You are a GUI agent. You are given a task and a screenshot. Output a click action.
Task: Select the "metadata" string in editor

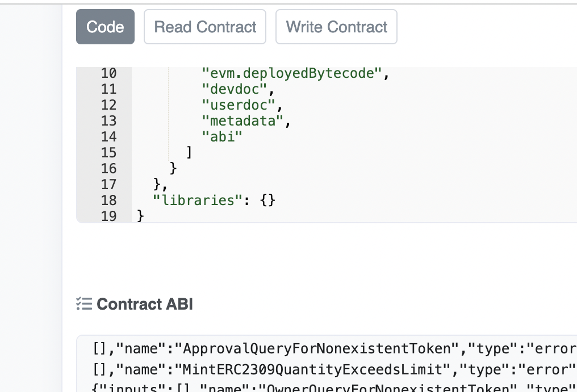click(242, 121)
